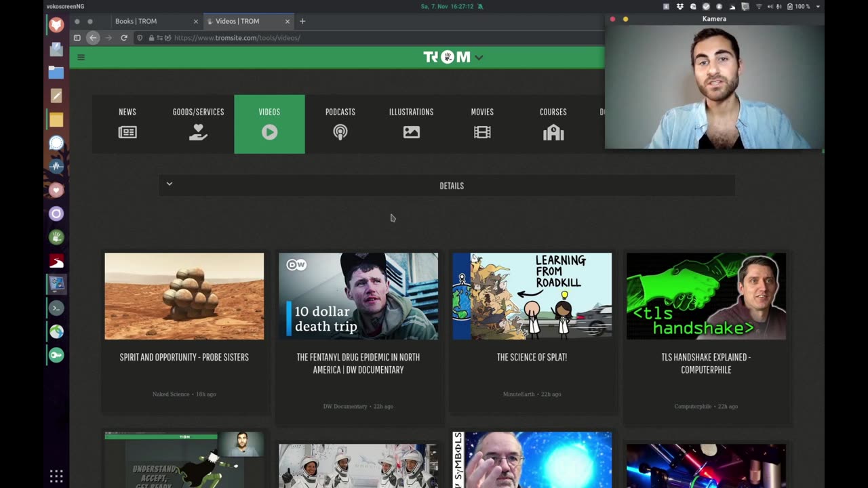The image size is (868, 488).
Task: Open the tls handshake video thumbnail
Action: (706, 296)
